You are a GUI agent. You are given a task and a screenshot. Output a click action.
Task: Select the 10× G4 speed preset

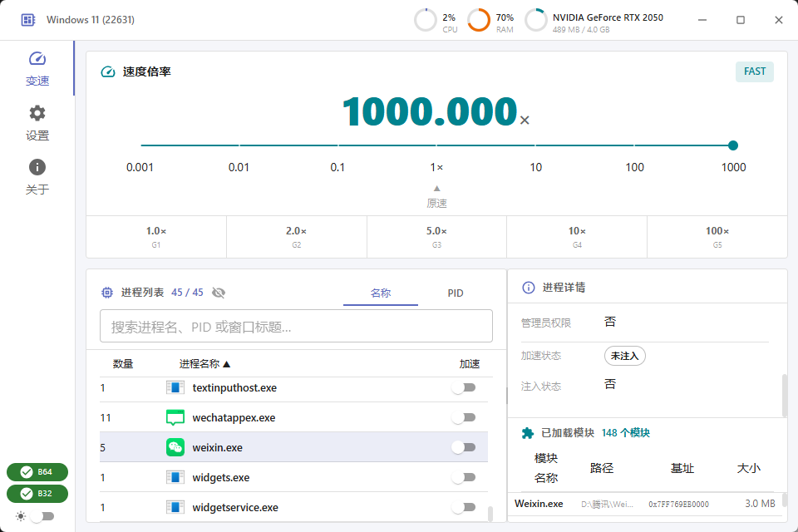tap(577, 237)
